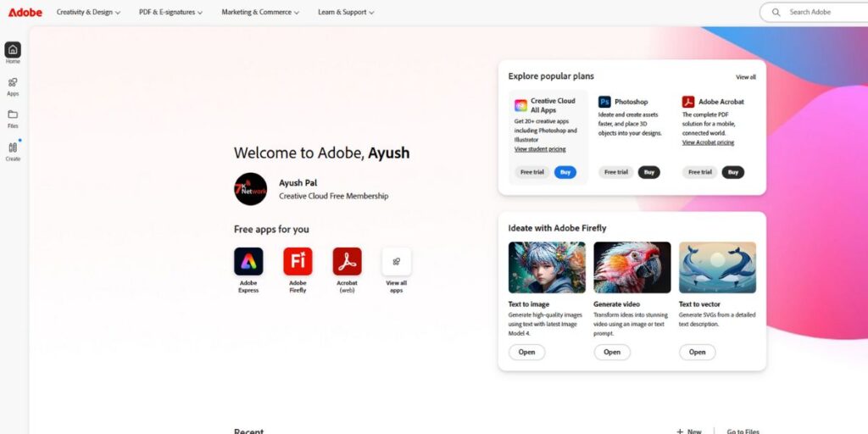This screenshot has height=434, width=868.
Task: Click the Ayush Pal name
Action: (298, 183)
